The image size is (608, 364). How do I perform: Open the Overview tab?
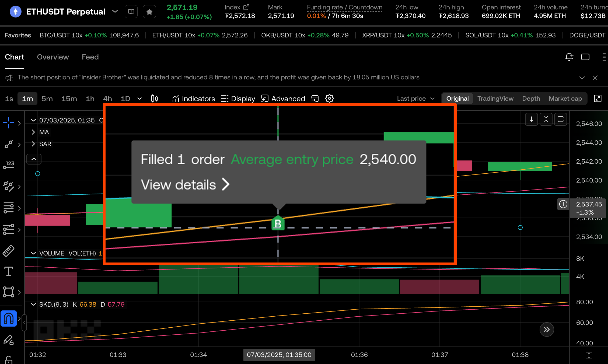(53, 57)
